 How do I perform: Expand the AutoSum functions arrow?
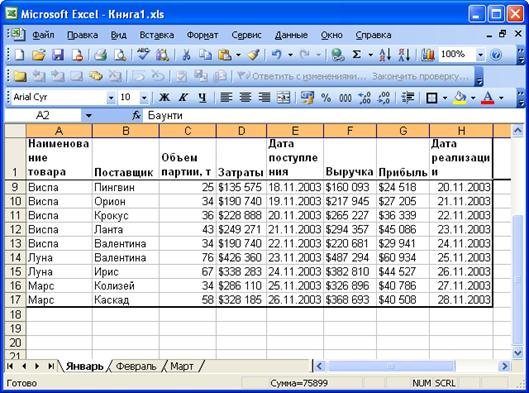point(370,55)
